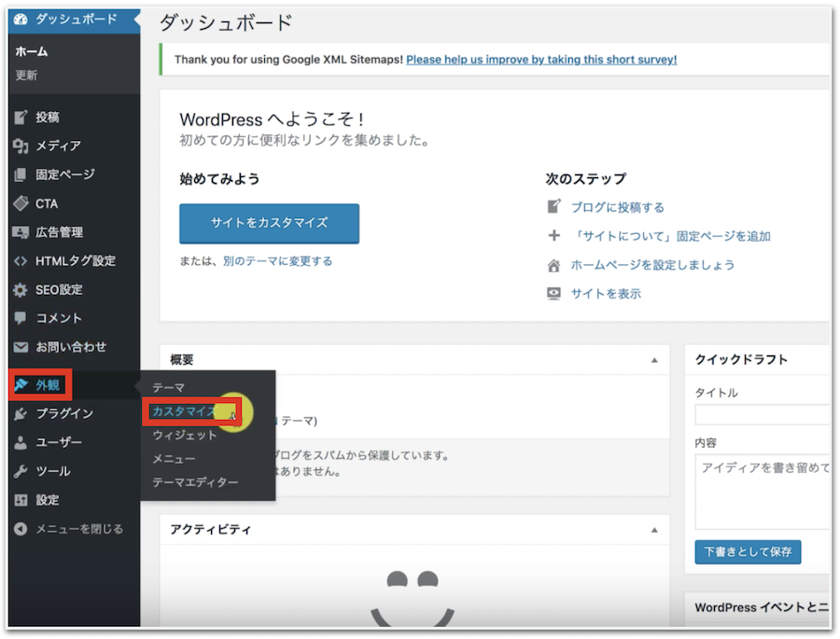Collapse the アクティビティ panel using its arrow

click(x=653, y=530)
